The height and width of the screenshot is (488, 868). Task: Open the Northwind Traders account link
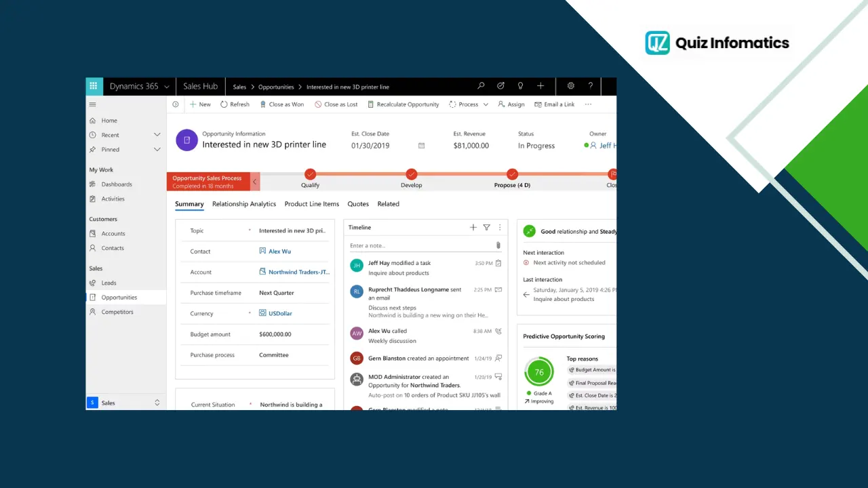(299, 272)
